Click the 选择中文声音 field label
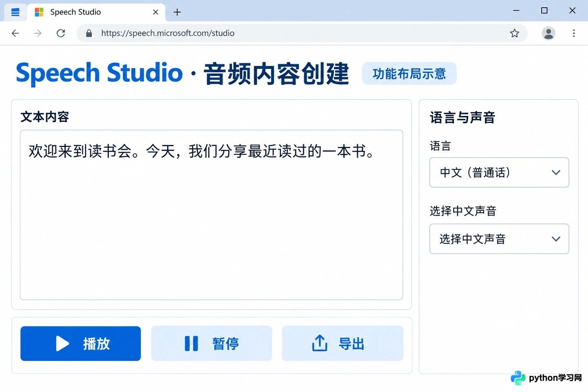The image size is (588, 392). click(x=463, y=211)
